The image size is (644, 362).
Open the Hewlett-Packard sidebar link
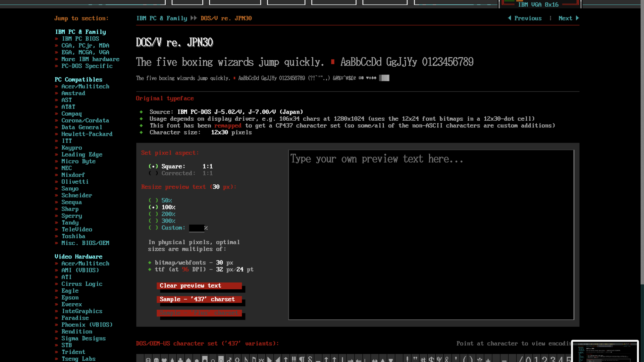[x=87, y=134]
